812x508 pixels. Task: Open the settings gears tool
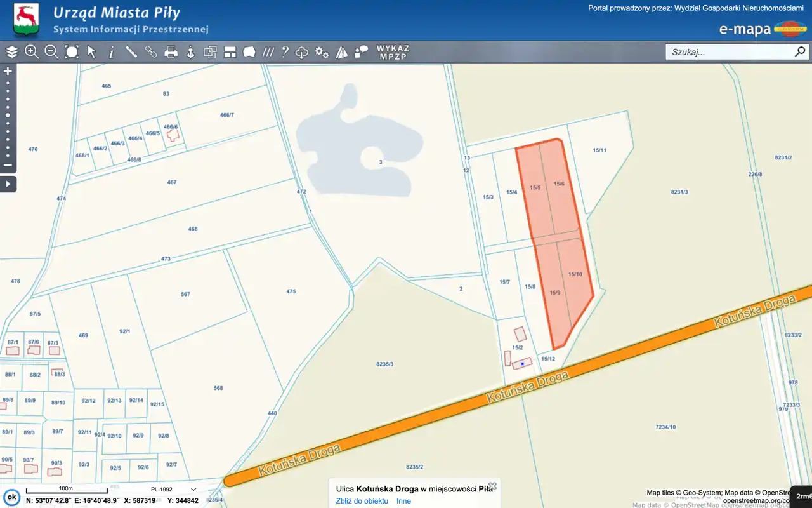click(x=322, y=52)
